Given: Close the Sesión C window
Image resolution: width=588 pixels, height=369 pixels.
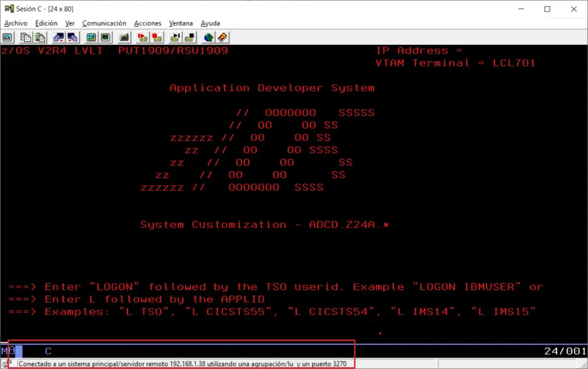Looking at the screenshot, I should (x=574, y=9).
